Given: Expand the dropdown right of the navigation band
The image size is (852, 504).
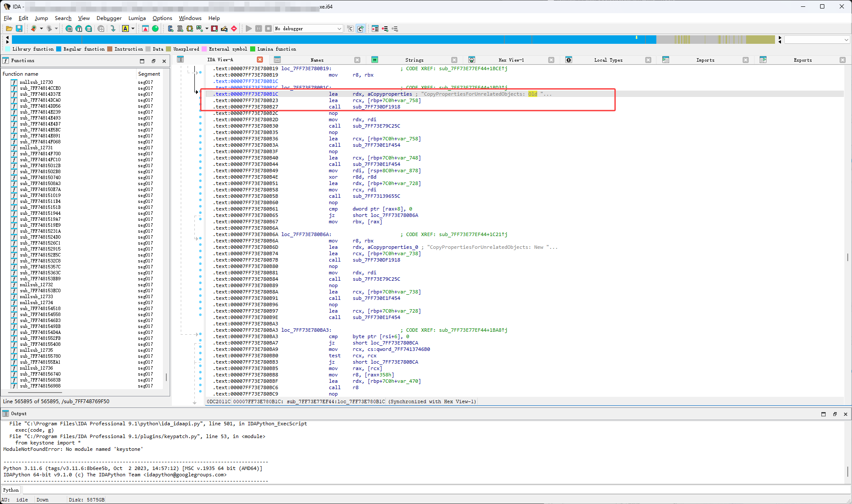Looking at the screenshot, I should (x=846, y=40).
